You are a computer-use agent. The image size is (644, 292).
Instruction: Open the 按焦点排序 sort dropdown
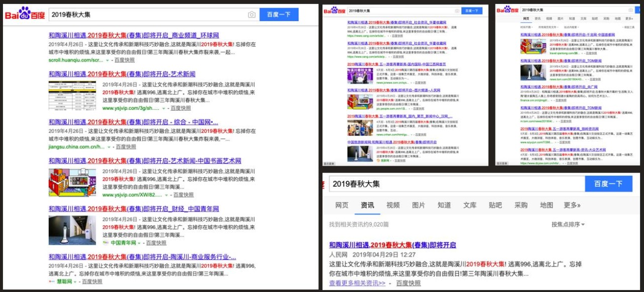pos(568,225)
